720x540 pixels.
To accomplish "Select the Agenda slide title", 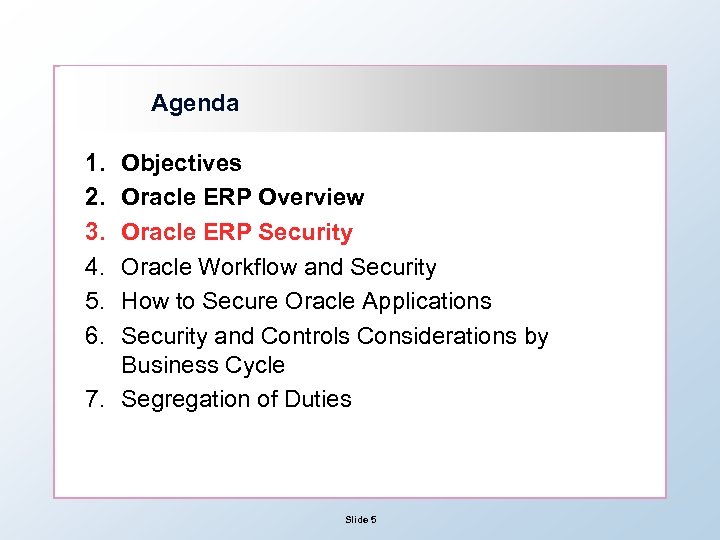I will [195, 103].
